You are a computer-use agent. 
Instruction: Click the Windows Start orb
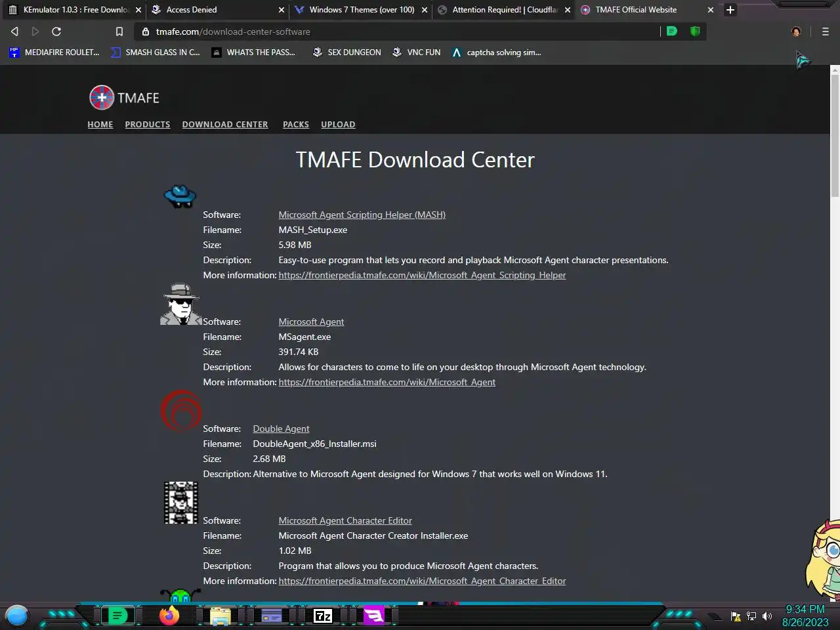(x=17, y=616)
